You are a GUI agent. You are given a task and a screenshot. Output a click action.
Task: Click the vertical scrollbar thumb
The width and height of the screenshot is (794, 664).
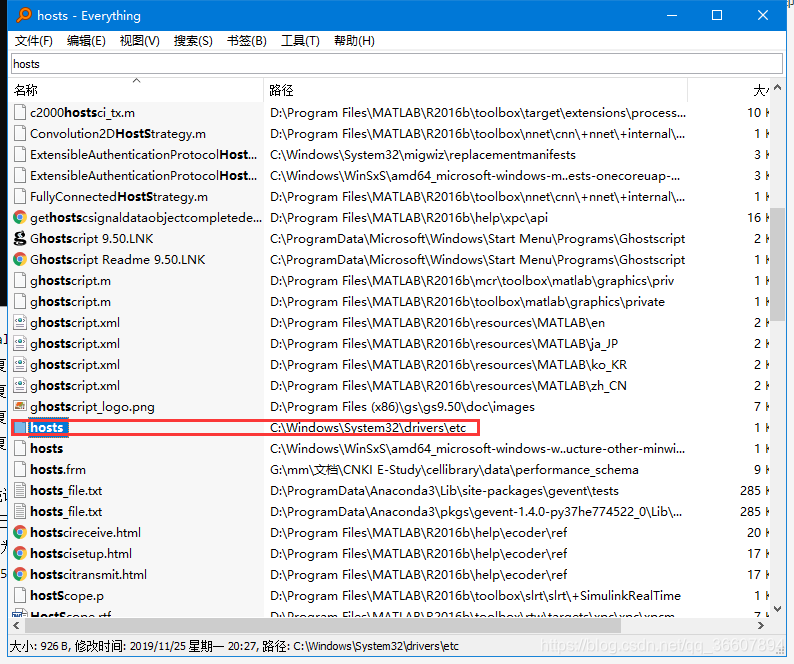tap(778, 264)
